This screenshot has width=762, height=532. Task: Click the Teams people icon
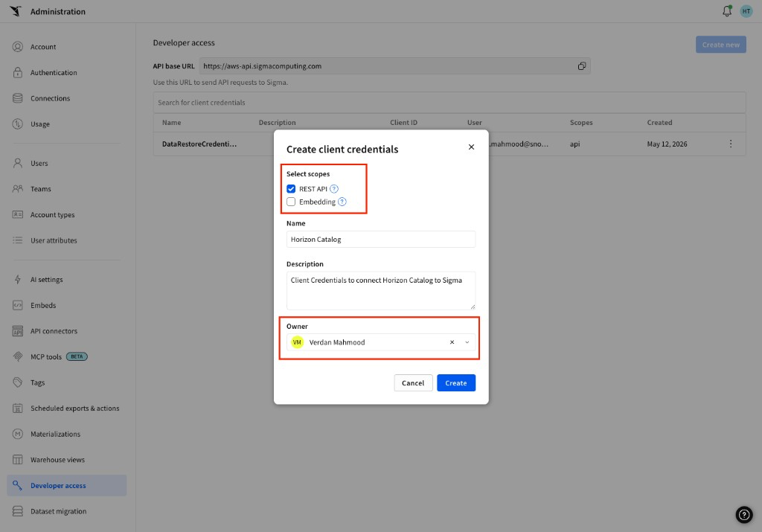[x=18, y=189]
